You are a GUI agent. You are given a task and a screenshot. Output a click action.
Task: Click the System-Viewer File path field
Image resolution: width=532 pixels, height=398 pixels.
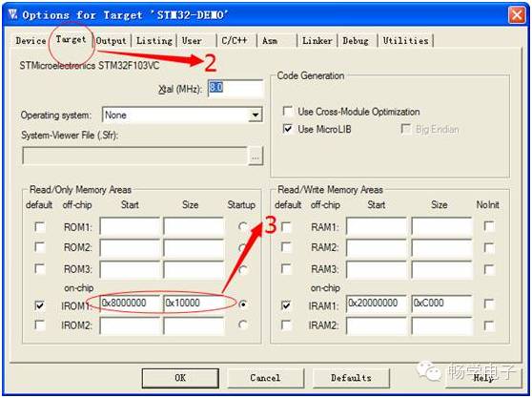pos(135,156)
